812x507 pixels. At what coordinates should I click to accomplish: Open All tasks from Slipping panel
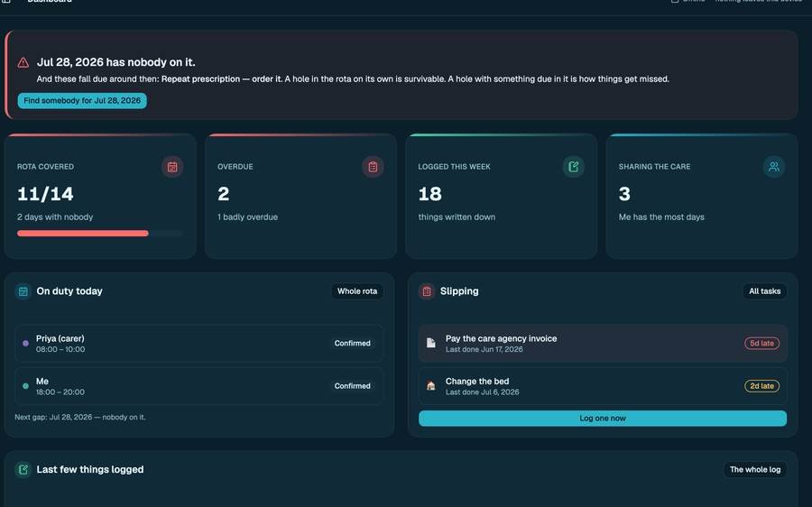click(x=764, y=291)
